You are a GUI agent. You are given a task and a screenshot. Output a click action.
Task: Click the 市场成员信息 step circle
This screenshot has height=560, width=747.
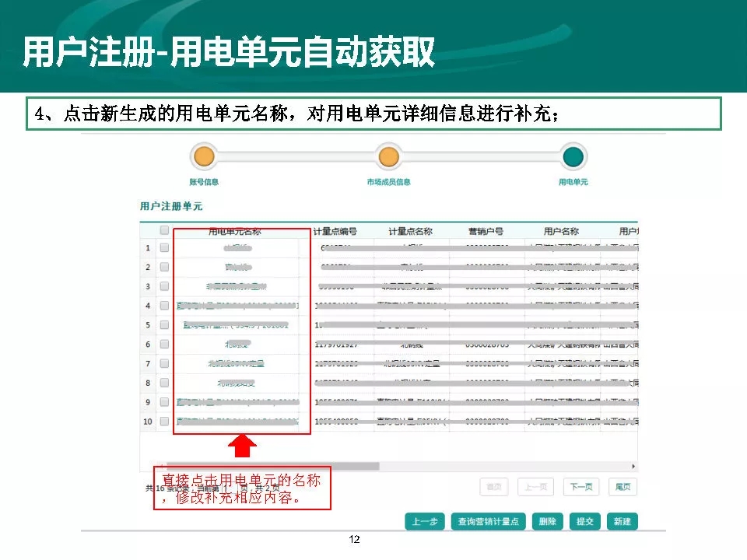tap(388, 157)
